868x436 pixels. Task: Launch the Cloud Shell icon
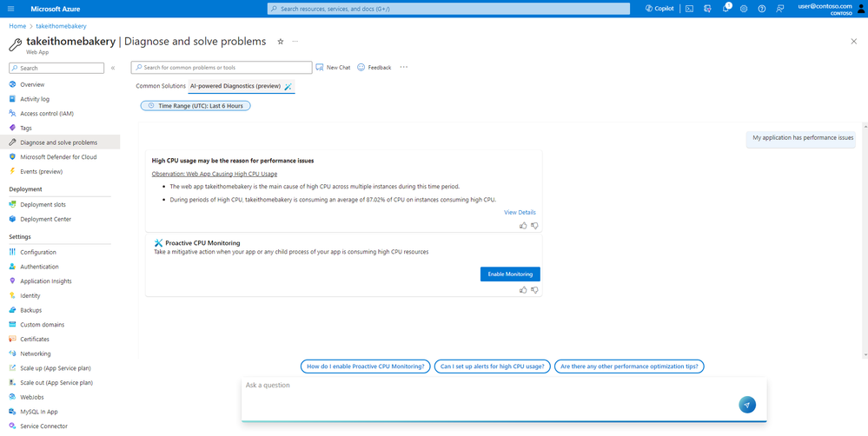[x=689, y=9]
